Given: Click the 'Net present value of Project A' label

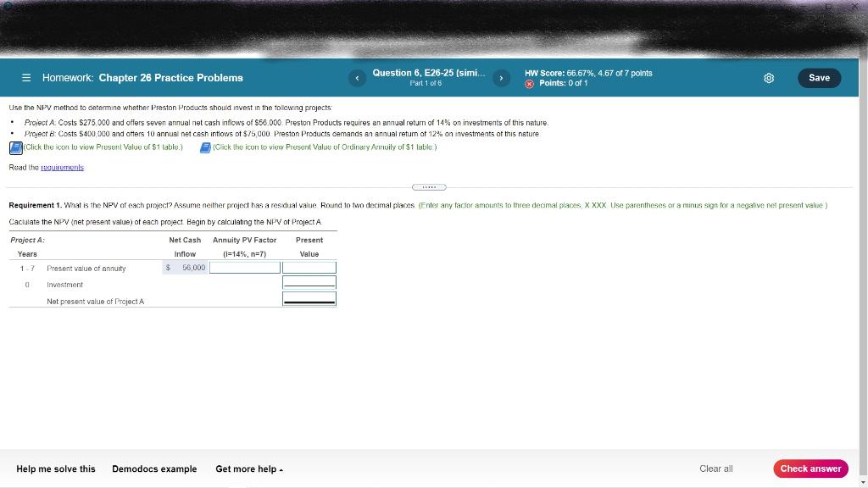Looking at the screenshot, I should 95,302.
